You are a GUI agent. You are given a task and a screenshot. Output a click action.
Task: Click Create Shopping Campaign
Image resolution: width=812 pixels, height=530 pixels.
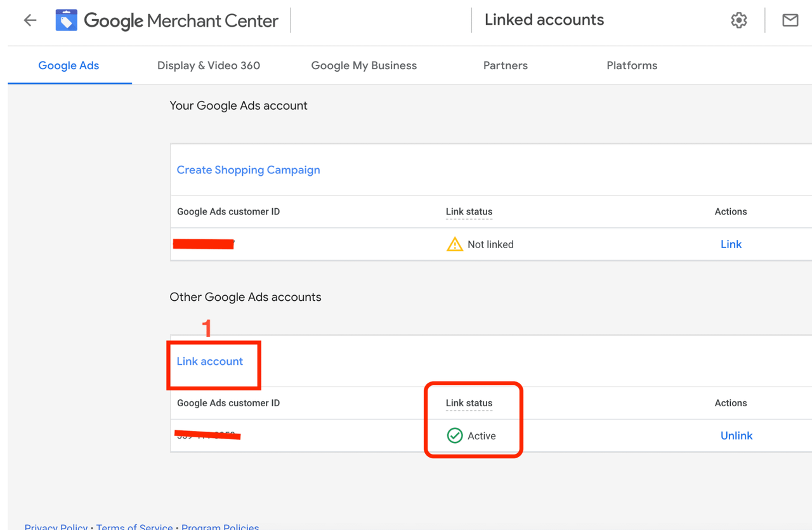[248, 169]
